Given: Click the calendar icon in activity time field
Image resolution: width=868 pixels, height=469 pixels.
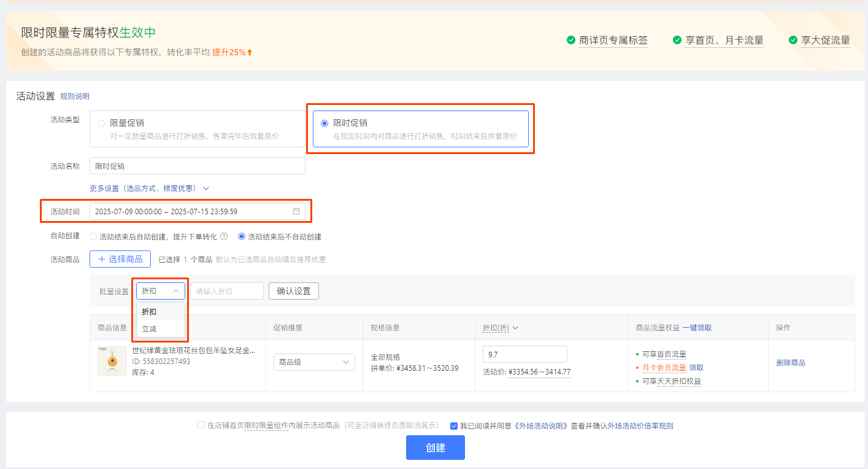Looking at the screenshot, I should coord(296,211).
